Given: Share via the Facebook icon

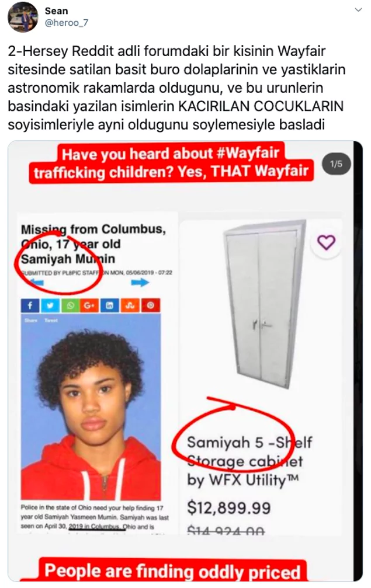Looking at the screenshot, I should tap(30, 305).
